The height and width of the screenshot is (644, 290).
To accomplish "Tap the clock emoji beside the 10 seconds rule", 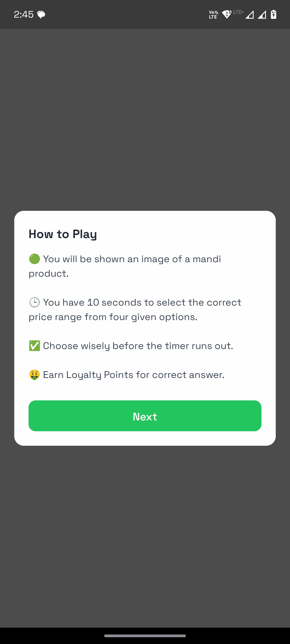I will 34,302.
